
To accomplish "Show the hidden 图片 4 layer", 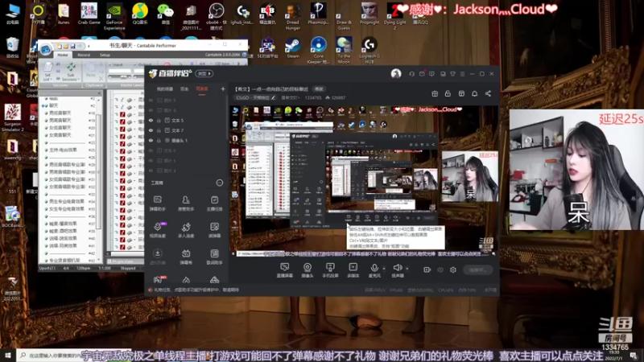I will (x=151, y=171).
